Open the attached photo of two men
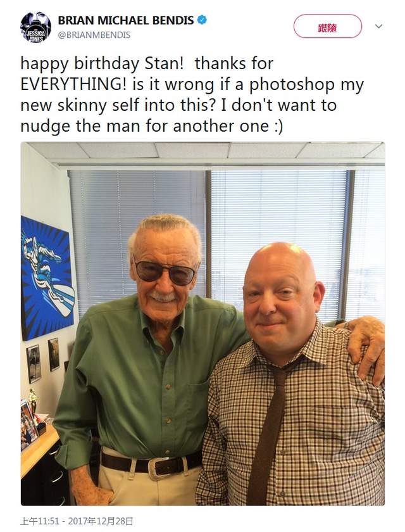This screenshot has width=405, height=532. tap(202, 324)
